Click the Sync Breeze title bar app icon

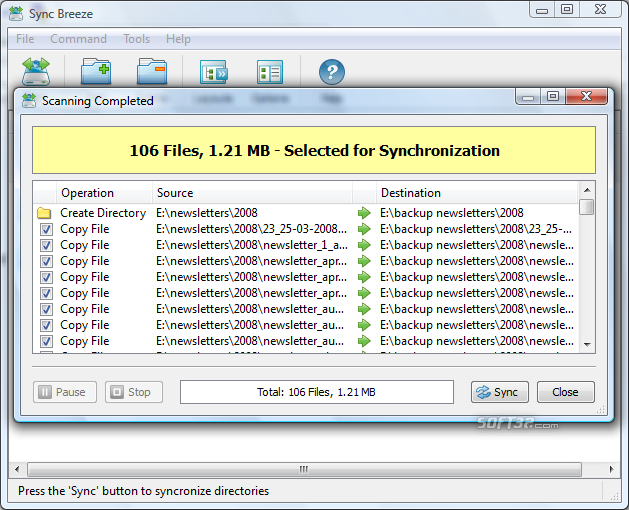coord(16,13)
